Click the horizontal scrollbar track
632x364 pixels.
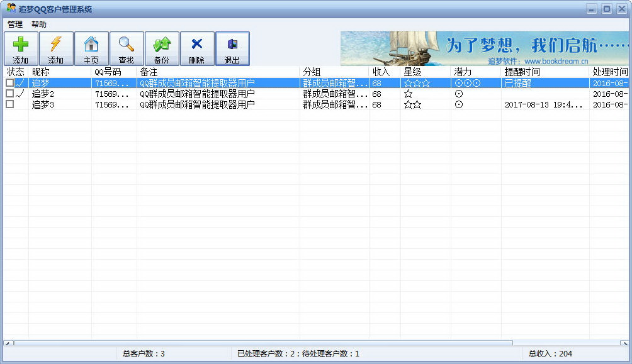(x=567, y=343)
